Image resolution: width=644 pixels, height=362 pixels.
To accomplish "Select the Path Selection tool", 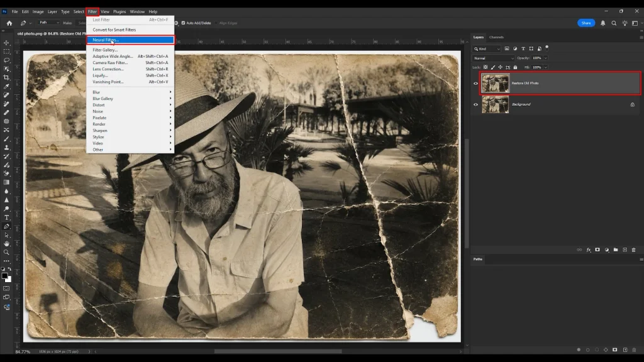I will click(6, 235).
